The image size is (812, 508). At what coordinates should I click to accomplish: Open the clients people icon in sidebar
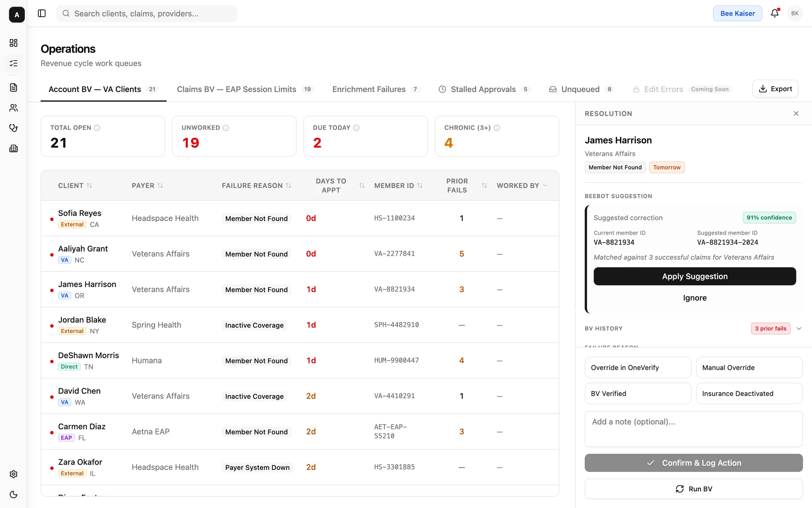[13, 108]
